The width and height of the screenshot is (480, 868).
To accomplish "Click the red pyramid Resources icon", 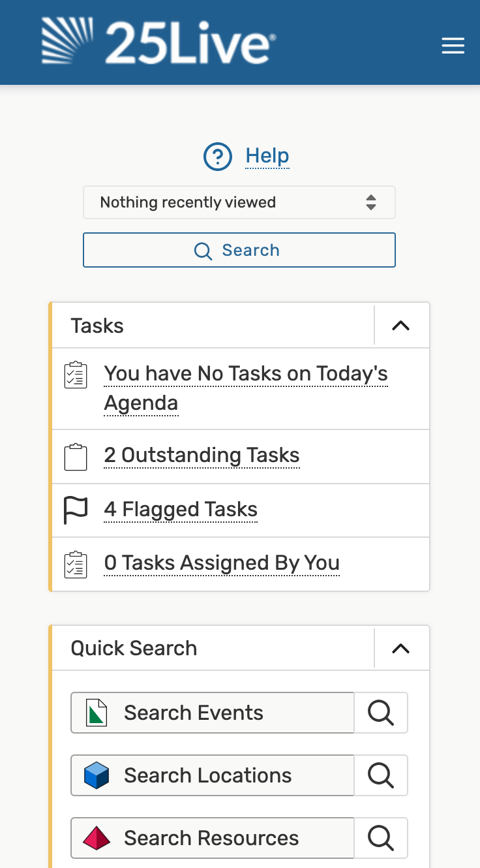I will 97,838.
